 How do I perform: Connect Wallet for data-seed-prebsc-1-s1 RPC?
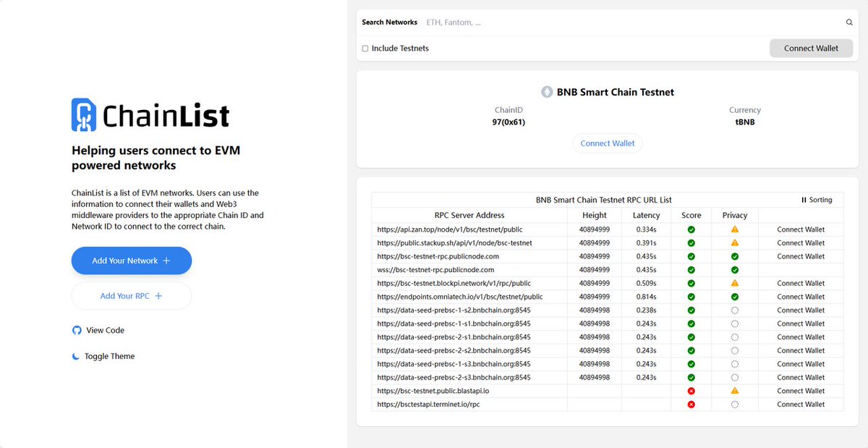(x=801, y=324)
